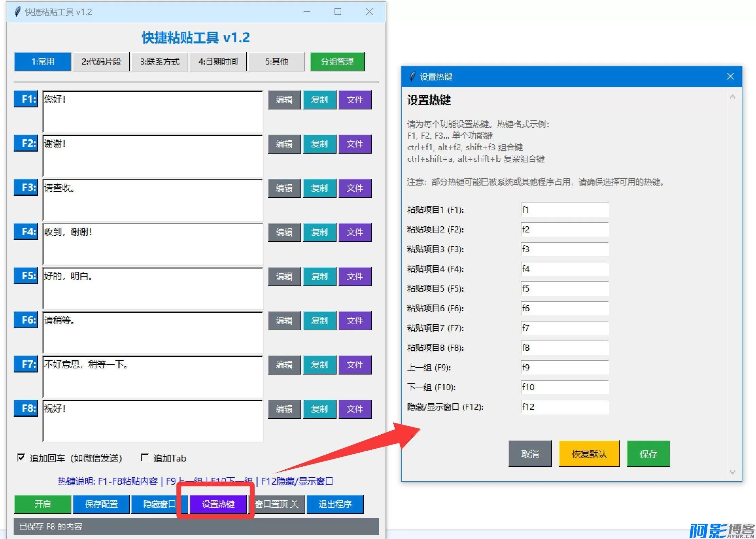The width and height of the screenshot is (756, 539).
Task: Click the 设置热键 purple button
Action: click(218, 504)
